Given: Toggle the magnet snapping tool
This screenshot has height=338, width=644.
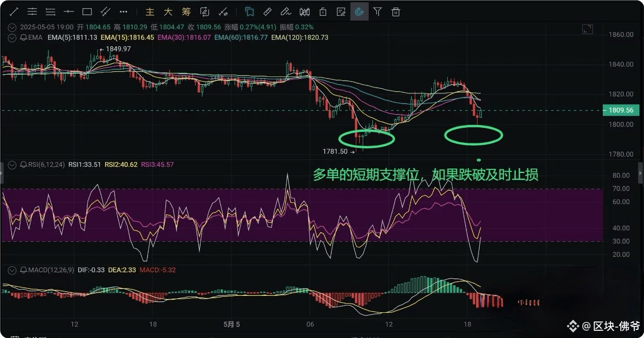Looking at the screenshot, I should tap(360, 11).
